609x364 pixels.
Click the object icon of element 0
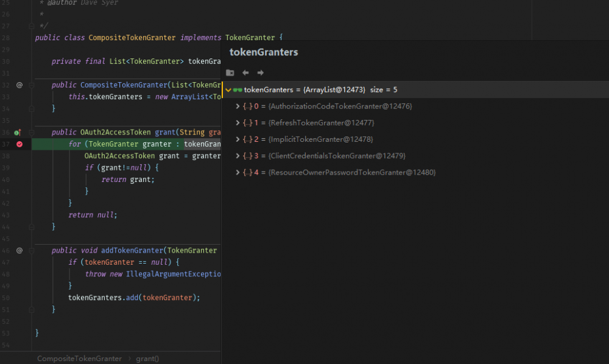(247, 107)
